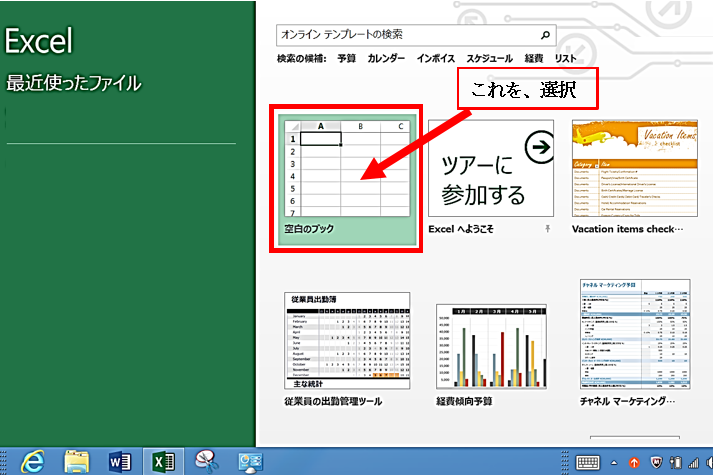Open the 経費傾向予算 chart template
Image resolution: width=713 pixels, height=475 pixels.
(491, 346)
